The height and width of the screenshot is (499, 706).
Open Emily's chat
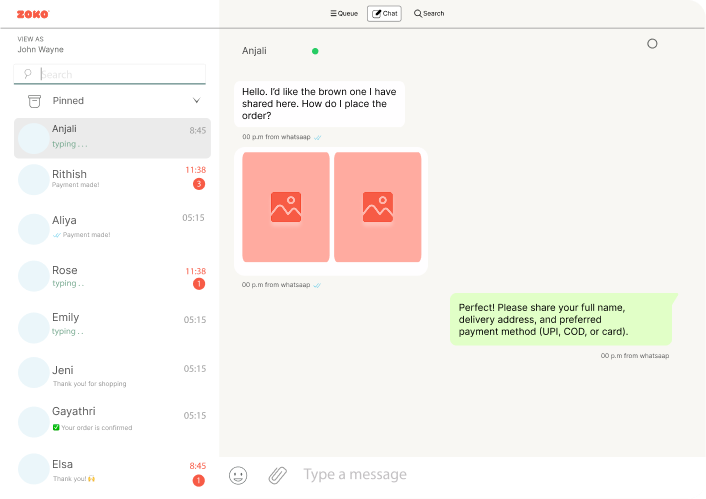click(112, 326)
